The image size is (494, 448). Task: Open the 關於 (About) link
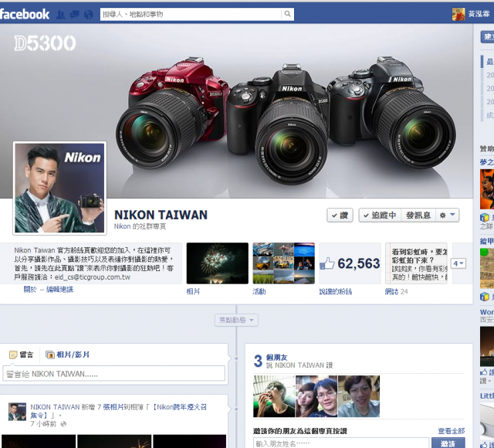30,290
